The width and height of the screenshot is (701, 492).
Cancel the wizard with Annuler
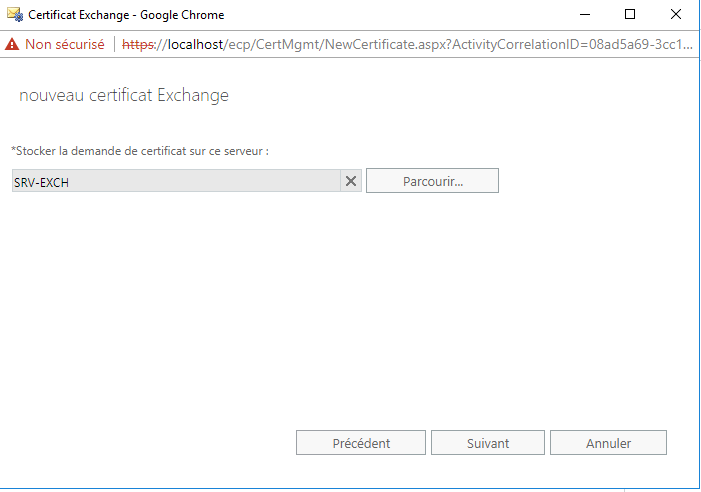click(608, 443)
